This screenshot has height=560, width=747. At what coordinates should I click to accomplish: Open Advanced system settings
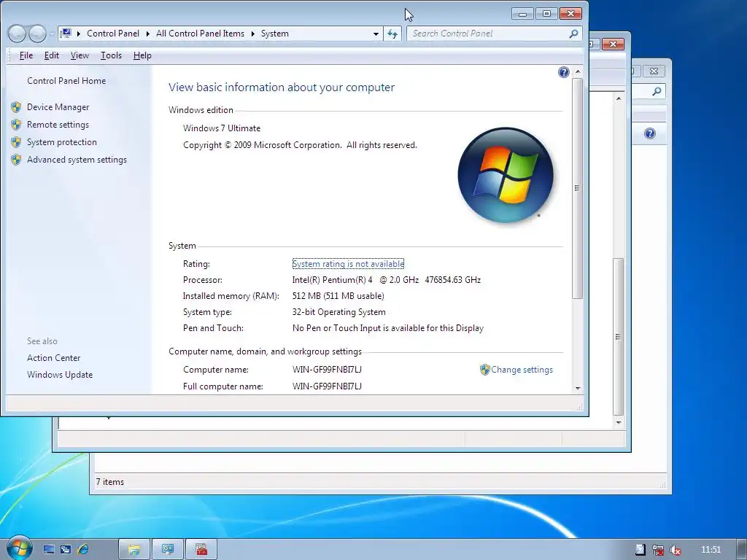[x=77, y=160]
